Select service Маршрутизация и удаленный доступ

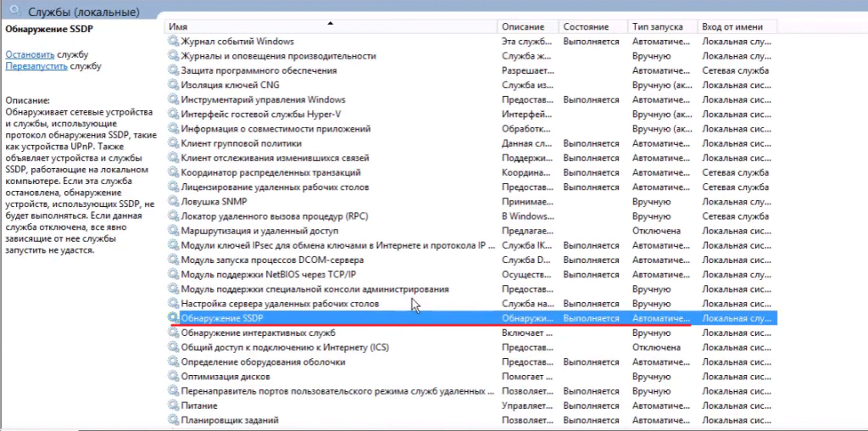point(259,231)
